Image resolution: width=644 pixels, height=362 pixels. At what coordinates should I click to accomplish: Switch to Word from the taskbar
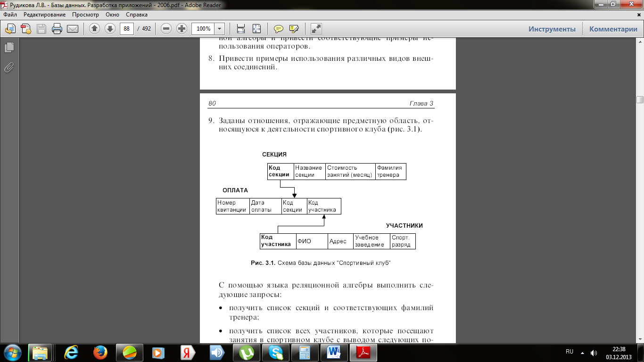pos(334,352)
